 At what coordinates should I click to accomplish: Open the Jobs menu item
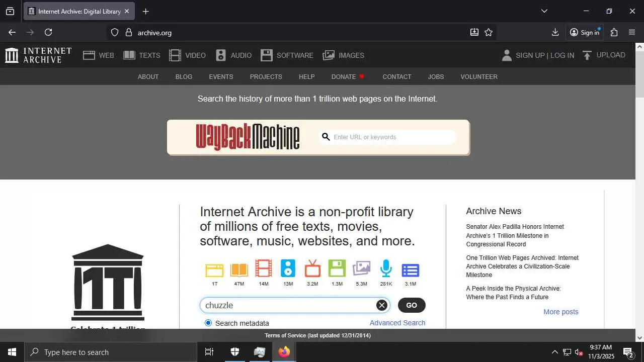tap(436, 77)
